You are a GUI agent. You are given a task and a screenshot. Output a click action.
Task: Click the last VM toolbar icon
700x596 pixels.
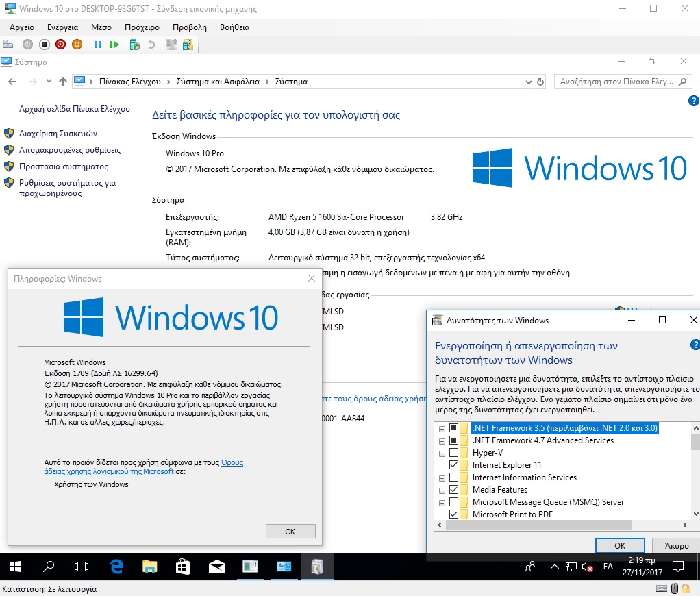tap(188, 45)
